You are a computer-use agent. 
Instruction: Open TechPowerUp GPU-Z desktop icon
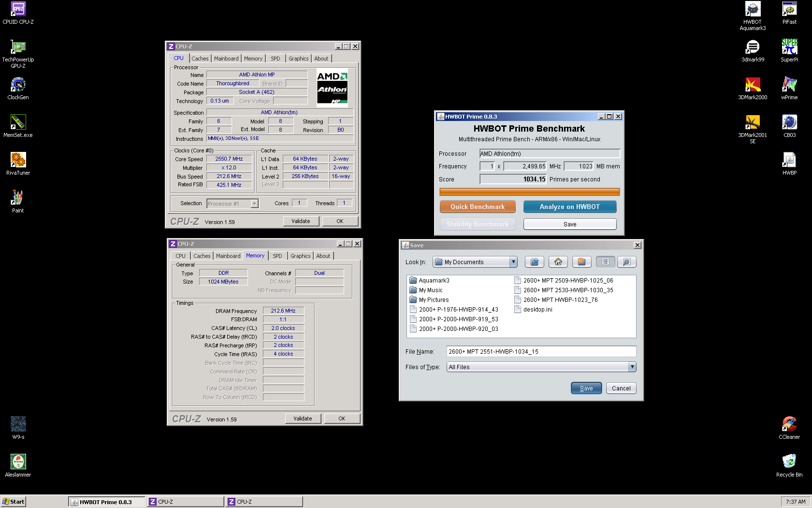coord(18,54)
